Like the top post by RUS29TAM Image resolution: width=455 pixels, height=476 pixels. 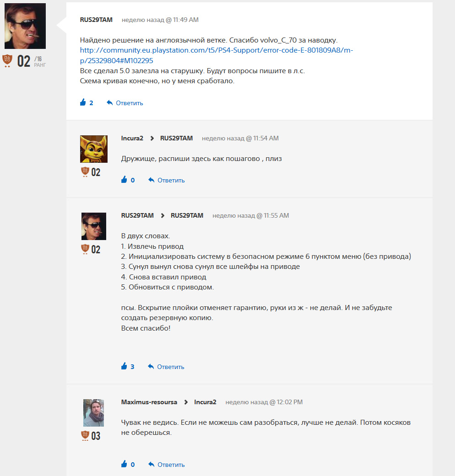coord(83,103)
